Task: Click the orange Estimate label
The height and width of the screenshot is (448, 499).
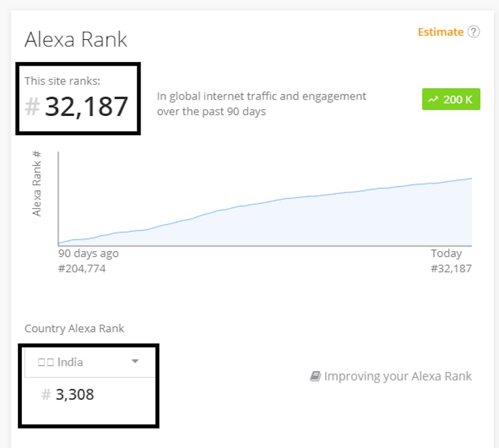Action: click(441, 32)
